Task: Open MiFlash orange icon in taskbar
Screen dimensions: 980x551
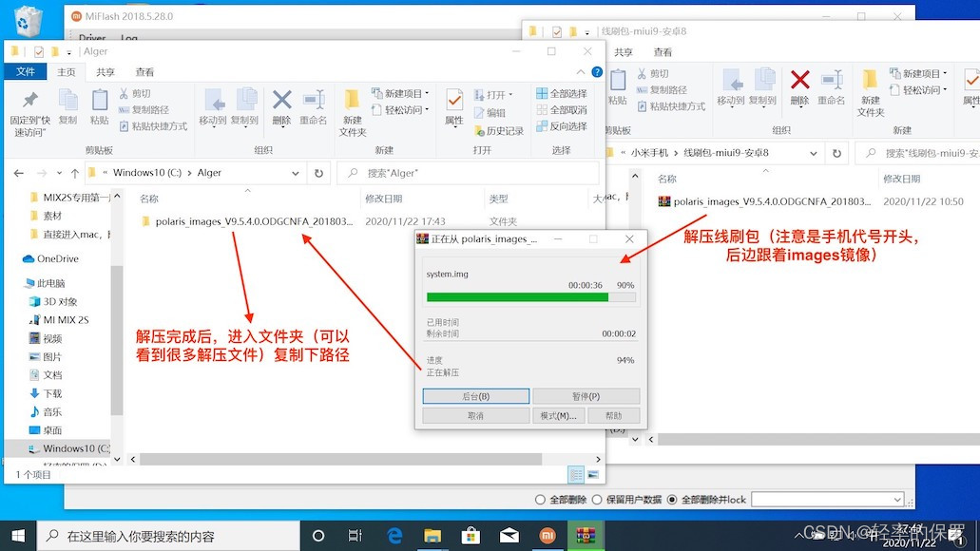Action: (x=548, y=536)
